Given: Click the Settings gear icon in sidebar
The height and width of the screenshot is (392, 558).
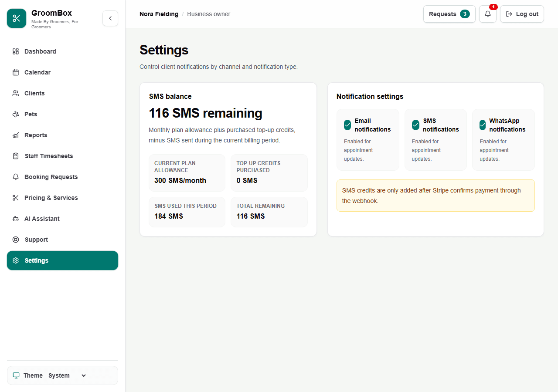Looking at the screenshot, I should [16, 260].
